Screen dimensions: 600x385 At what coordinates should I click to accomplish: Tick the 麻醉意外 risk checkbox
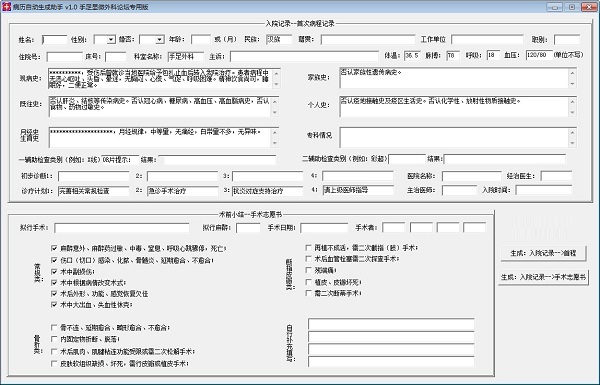pyautogui.click(x=54, y=248)
